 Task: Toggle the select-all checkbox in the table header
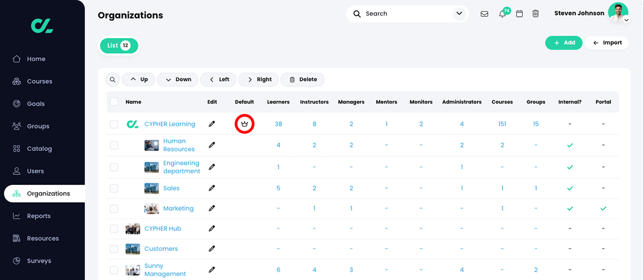[x=114, y=102]
